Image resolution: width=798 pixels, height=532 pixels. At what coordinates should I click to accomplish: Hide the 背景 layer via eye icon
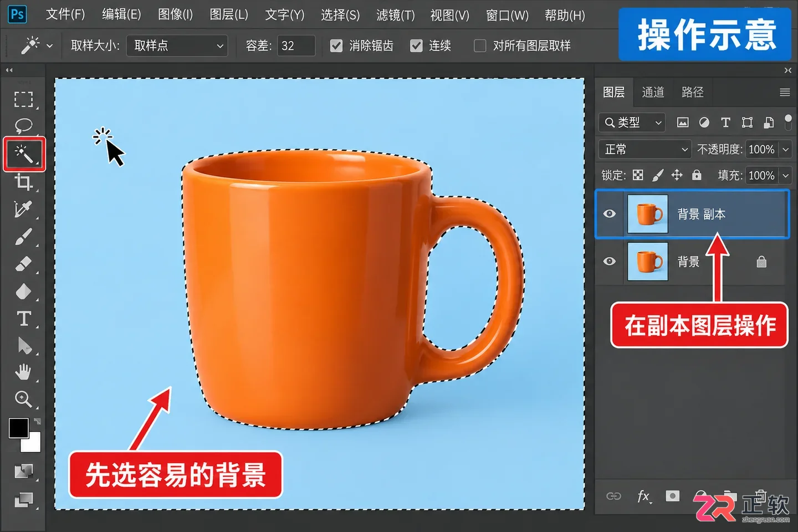610,261
